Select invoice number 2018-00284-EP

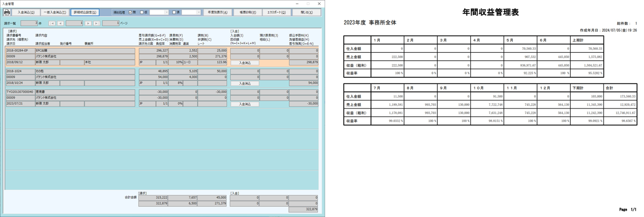point(20,51)
